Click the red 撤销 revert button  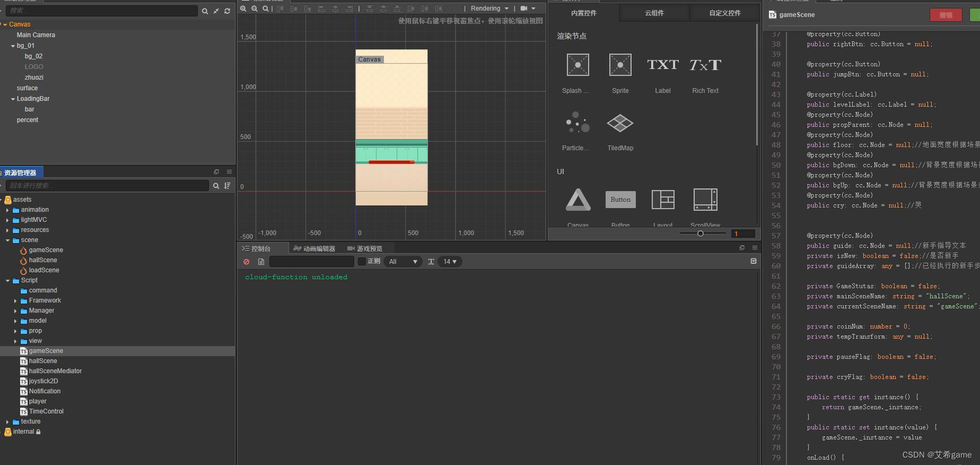click(946, 15)
